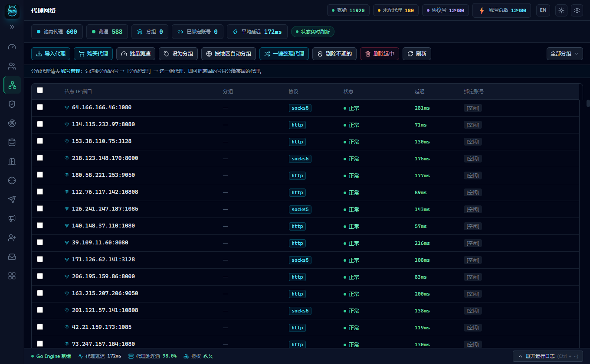Screen dimensions: 590x364
Task: Click the 批量测速 button
Action: pos(136,54)
